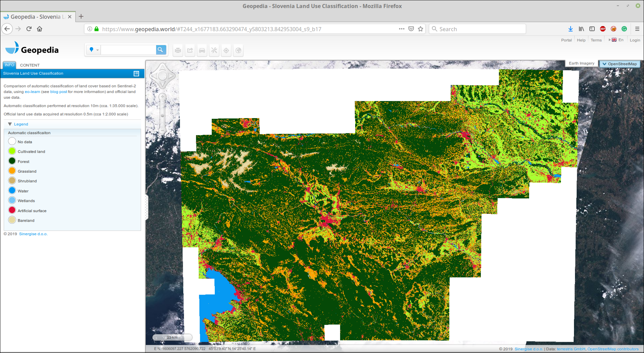Screen dimensions: 644x353
Task: Open the car routing tool
Action: 202,51
